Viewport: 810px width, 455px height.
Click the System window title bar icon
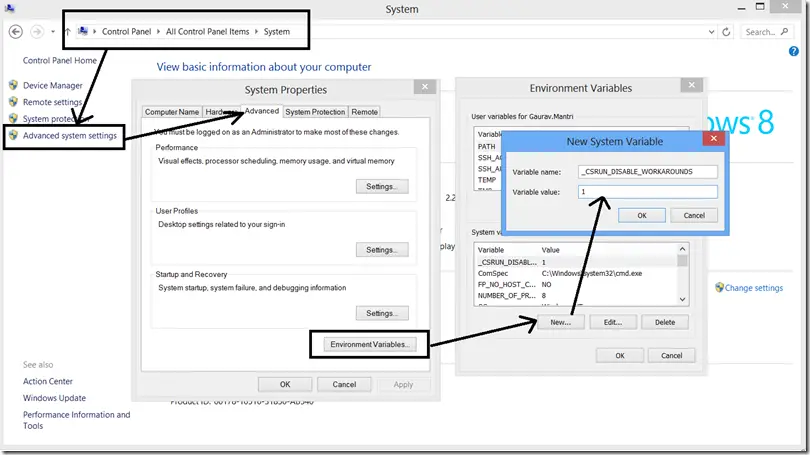pos(9,8)
